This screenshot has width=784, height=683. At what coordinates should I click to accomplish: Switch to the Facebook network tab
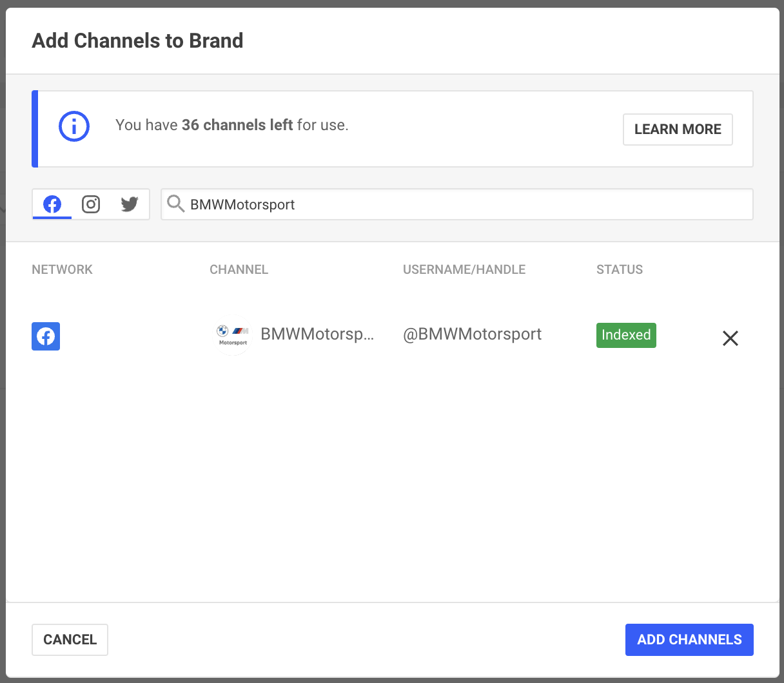[52, 204]
